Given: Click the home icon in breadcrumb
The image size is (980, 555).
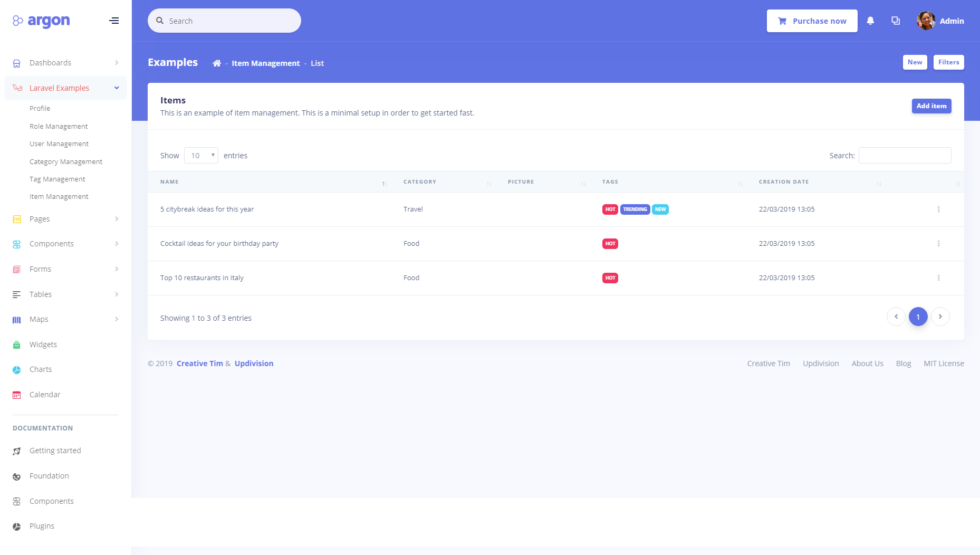Looking at the screenshot, I should [x=216, y=63].
